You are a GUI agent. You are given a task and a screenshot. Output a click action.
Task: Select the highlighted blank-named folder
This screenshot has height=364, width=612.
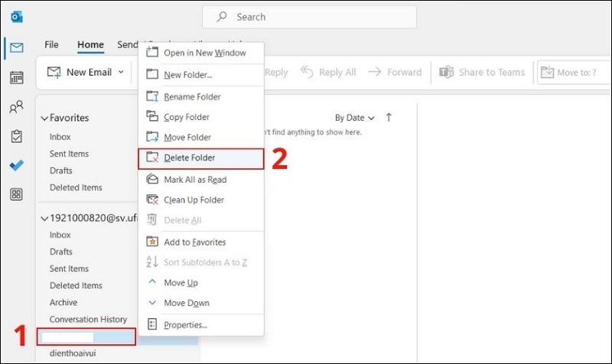86,336
